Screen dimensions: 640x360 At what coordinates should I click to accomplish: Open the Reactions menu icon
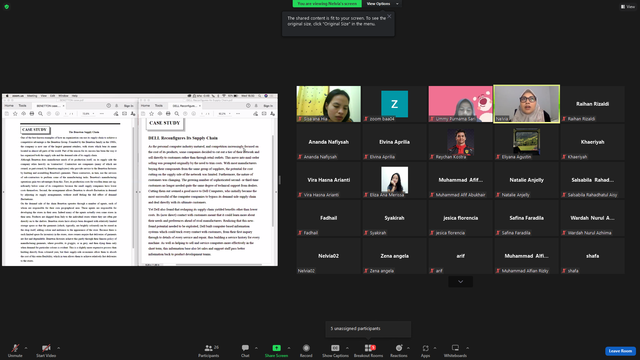(x=399, y=348)
